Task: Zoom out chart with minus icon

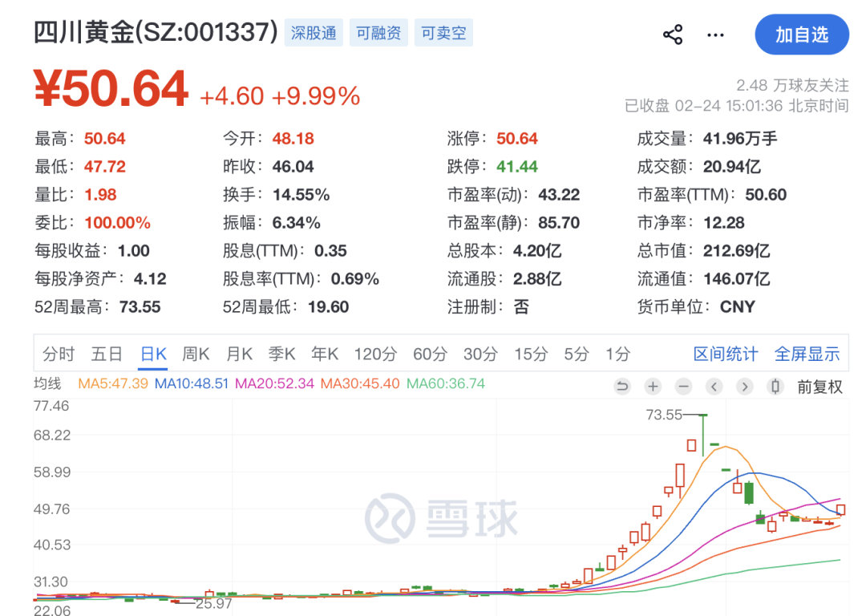Action: click(x=684, y=386)
